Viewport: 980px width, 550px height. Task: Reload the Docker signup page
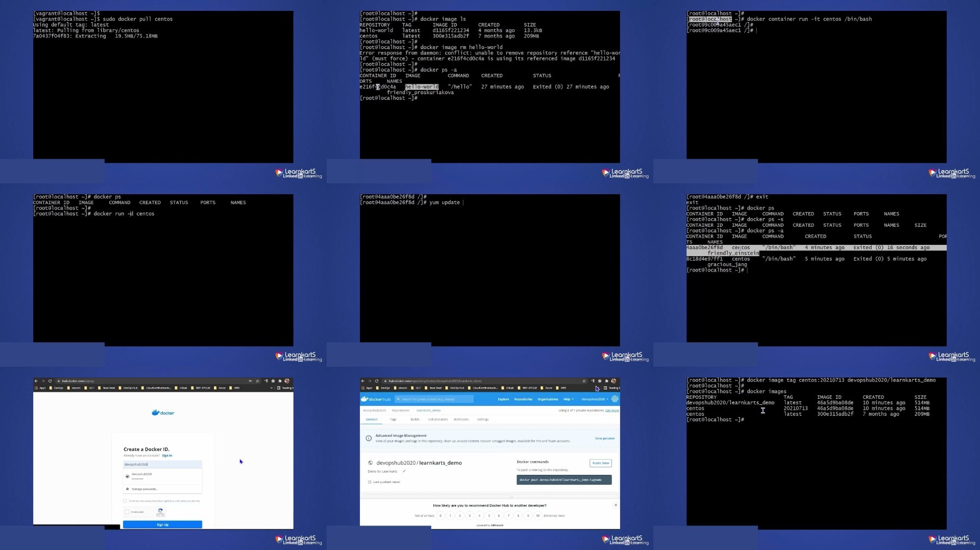click(50, 381)
